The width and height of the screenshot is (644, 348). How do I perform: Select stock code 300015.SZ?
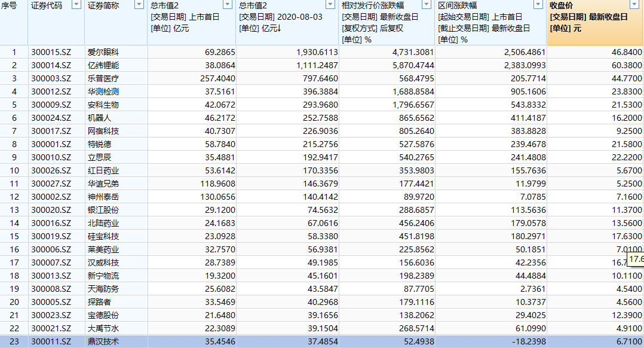51,52
